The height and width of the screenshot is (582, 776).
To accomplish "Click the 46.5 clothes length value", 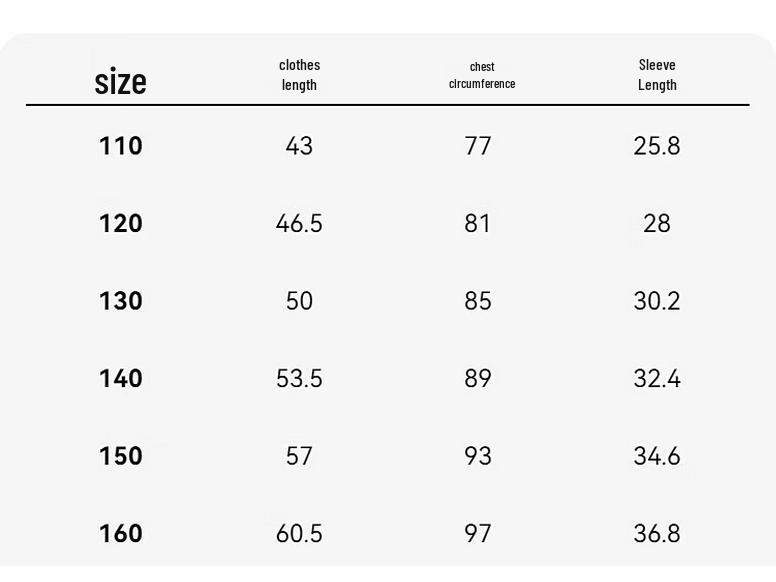I will click(299, 223).
